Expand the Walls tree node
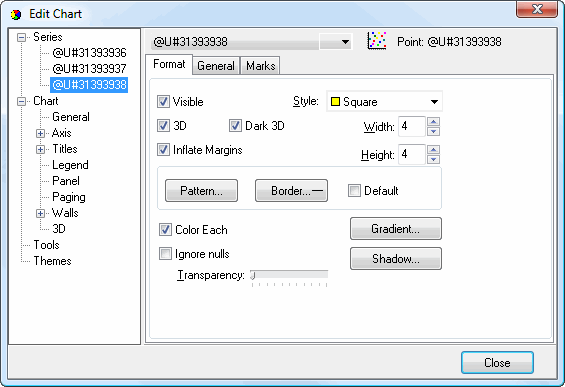The width and height of the screenshot is (565, 387). [40, 213]
